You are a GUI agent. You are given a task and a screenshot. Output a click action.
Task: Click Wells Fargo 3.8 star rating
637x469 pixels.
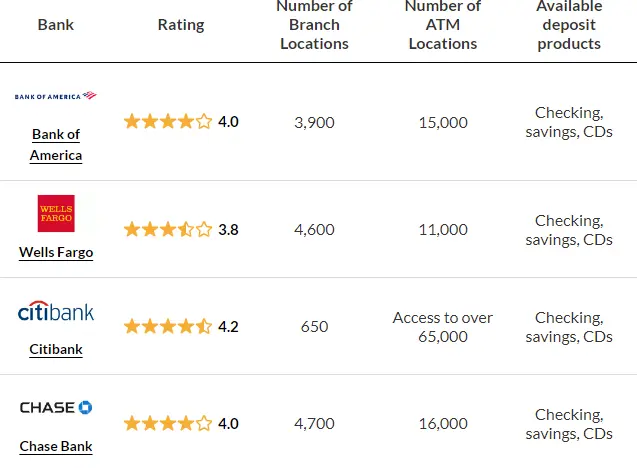pos(181,229)
